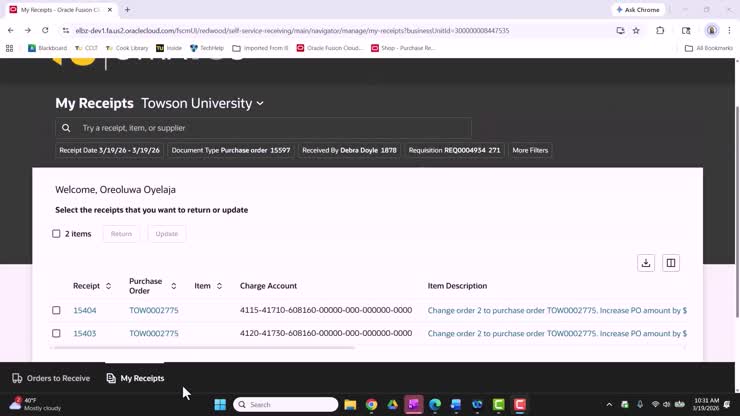Click the volume speaker tray icon
Screen dimensions: 740x416
[666, 405]
